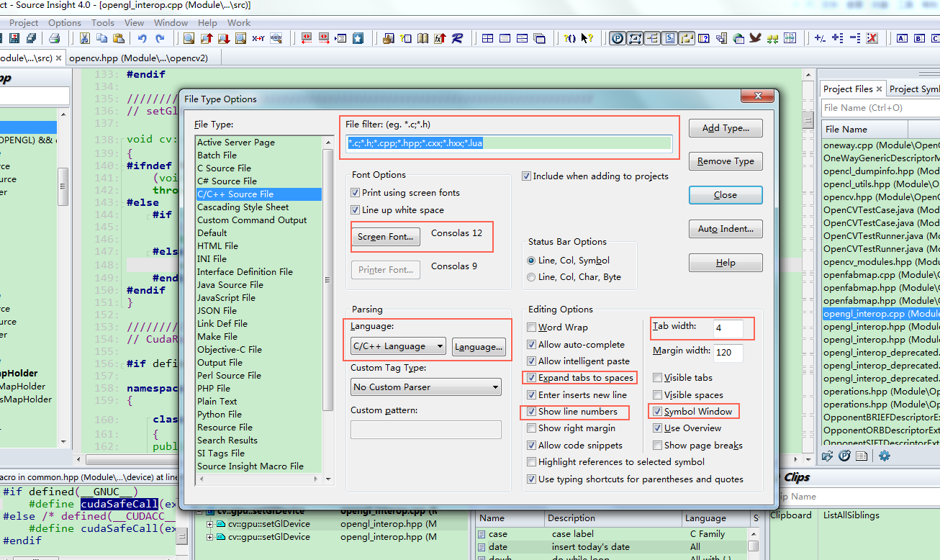This screenshot has height=560, width=940.
Task: Click the Margin width input field
Action: 728,353
